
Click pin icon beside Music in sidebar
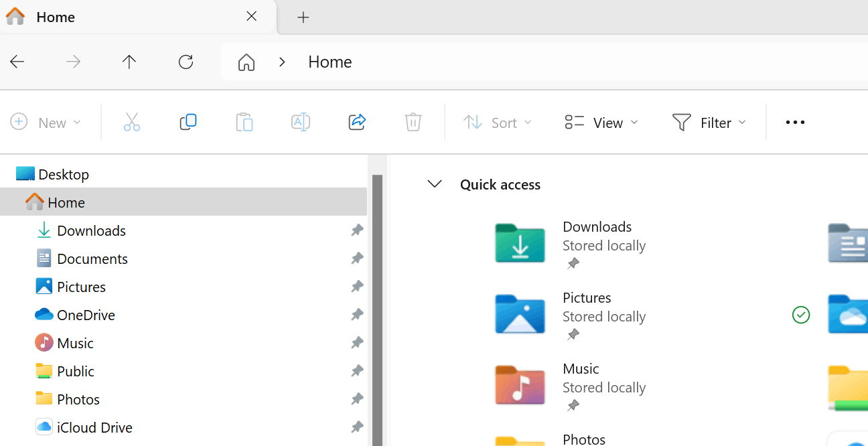click(357, 343)
